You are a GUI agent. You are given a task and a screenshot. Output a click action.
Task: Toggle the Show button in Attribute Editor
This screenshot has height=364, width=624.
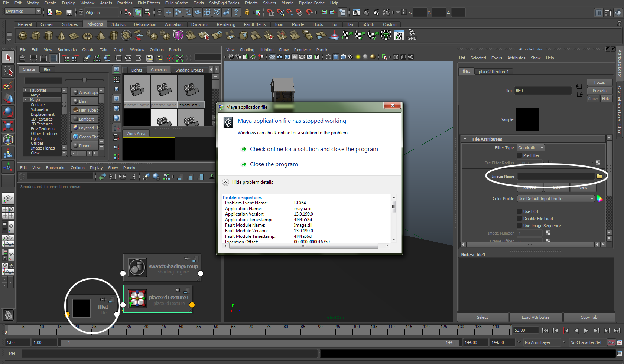pos(593,99)
